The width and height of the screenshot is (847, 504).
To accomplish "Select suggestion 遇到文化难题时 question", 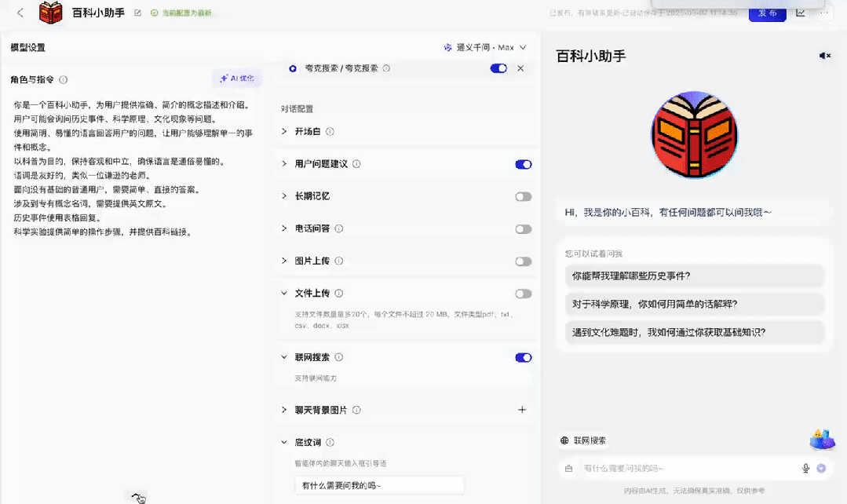I will coord(694,332).
